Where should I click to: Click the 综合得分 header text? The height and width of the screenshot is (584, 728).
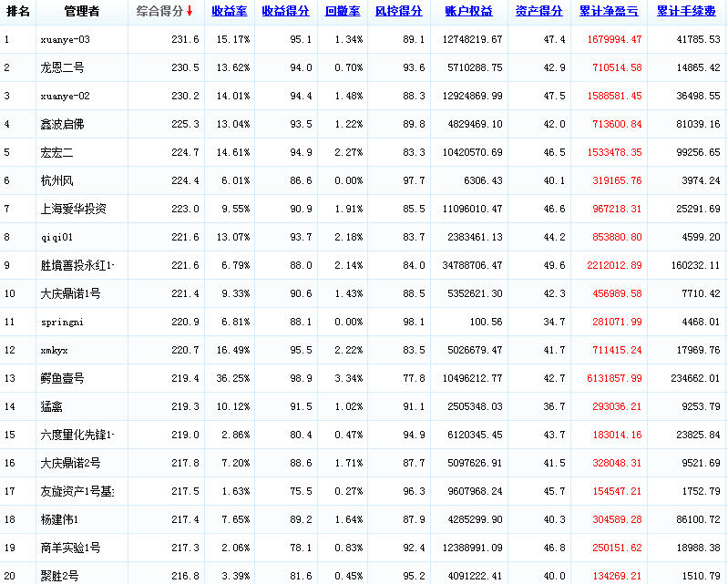coord(159,12)
